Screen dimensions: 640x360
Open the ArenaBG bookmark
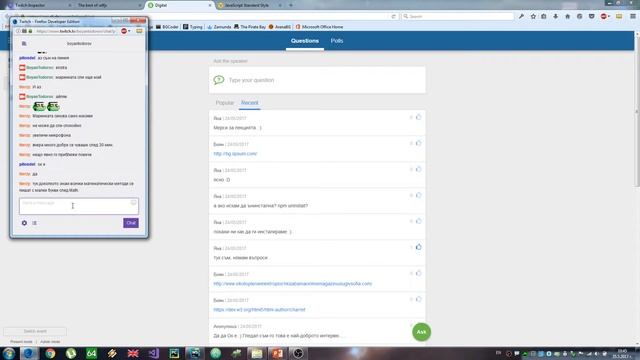point(280,27)
